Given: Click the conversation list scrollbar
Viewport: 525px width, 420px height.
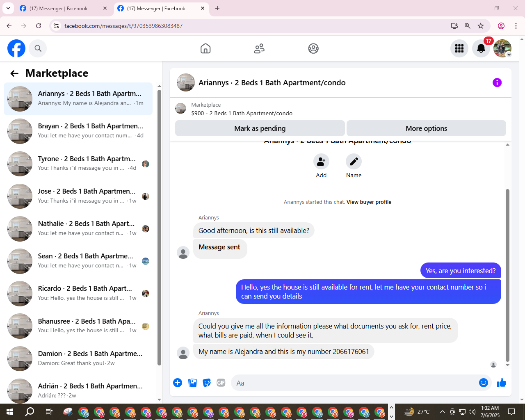Looking at the screenshot, I should [159, 228].
